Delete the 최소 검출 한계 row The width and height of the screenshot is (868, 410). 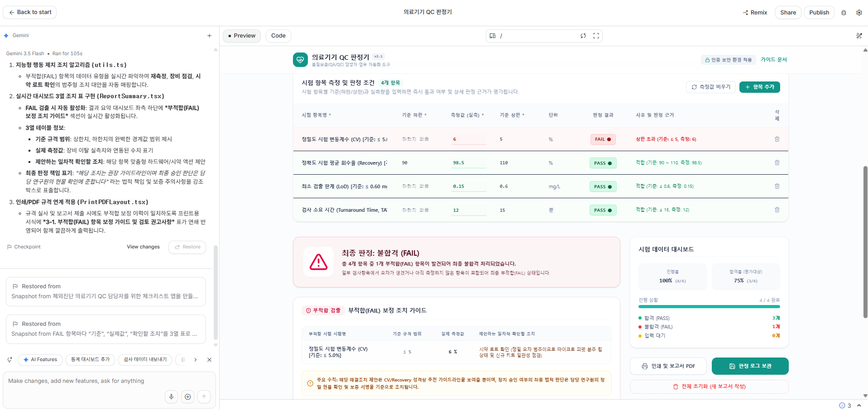pos(777,186)
